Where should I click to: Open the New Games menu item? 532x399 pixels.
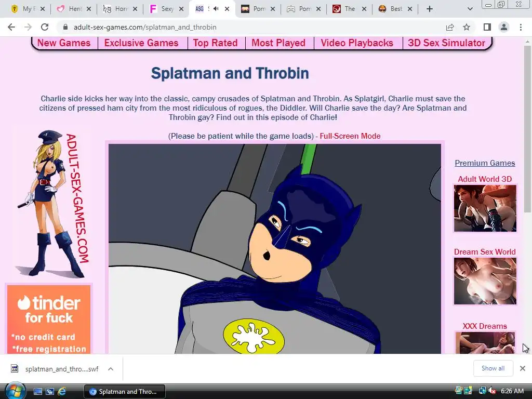point(64,43)
